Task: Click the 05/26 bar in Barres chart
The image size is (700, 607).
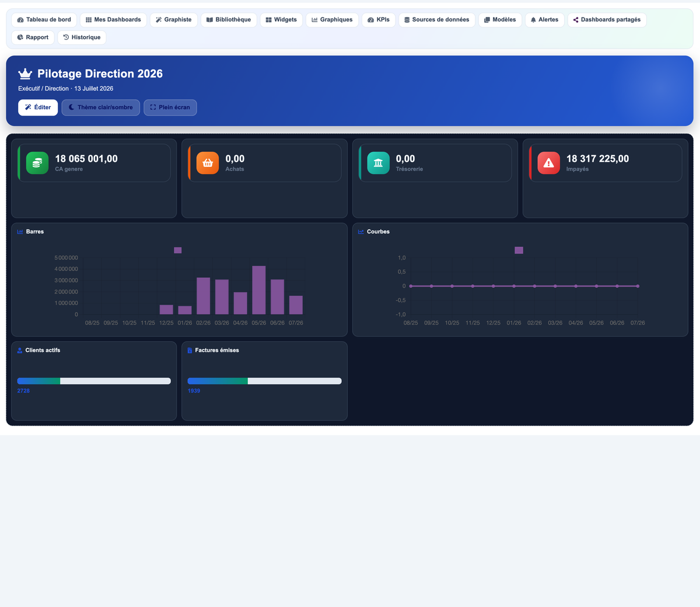Action: tap(259, 290)
